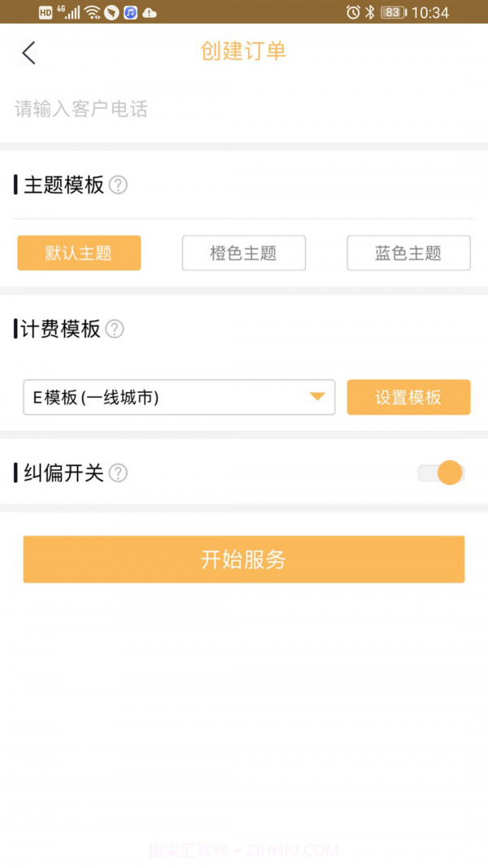
Task: Click the 设置模板 button
Action: tap(408, 397)
